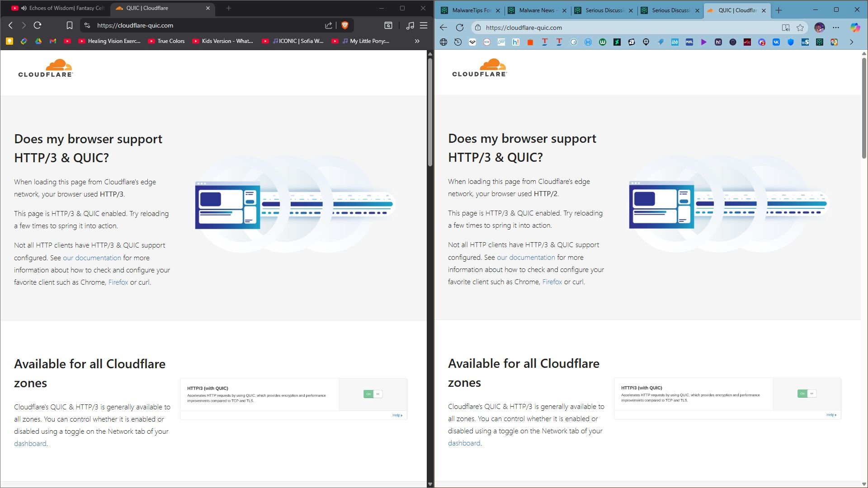
Task: Expand the favorites bar overflow arrow in Edge
Action: 851,42
